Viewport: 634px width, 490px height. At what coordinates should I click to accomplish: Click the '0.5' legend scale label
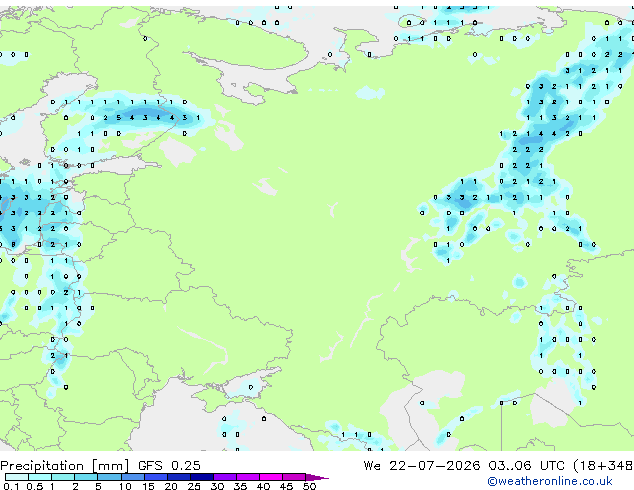click(35, 486)
